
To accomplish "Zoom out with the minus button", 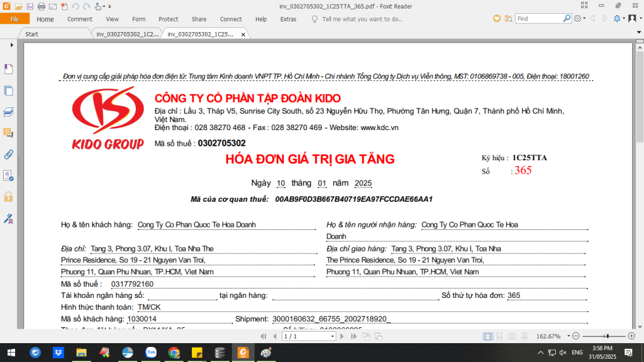I will point(576,336).
